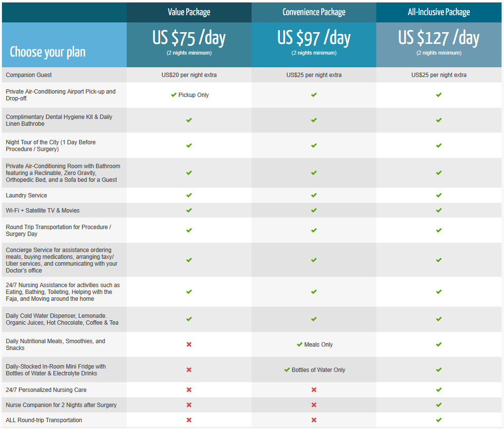Click All-Inclusive checkmark for ALL Round-trip Transportation
This screenshot has width=504, height=429.
[439, 420]
